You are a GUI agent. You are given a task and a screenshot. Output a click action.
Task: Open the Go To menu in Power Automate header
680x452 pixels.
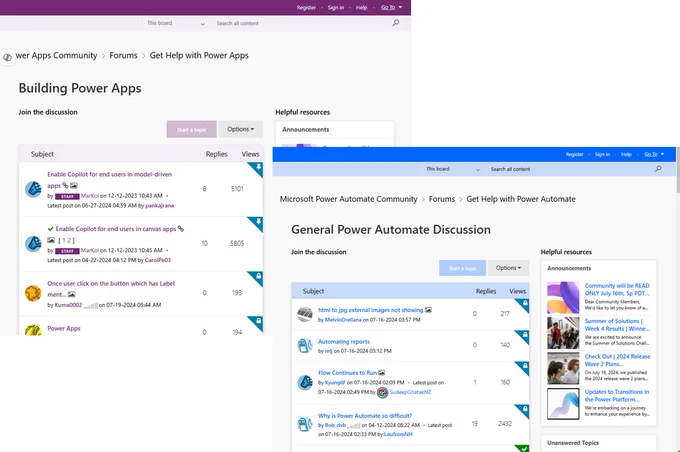(x=654, y=154)
